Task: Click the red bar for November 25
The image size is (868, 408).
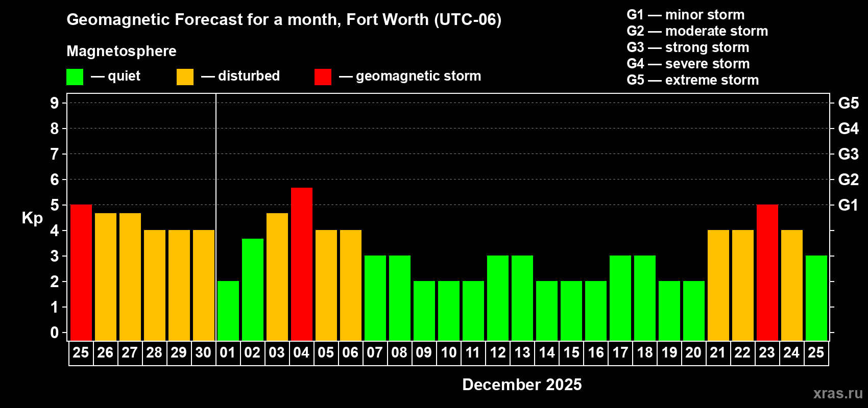Action: pos(81,273)
